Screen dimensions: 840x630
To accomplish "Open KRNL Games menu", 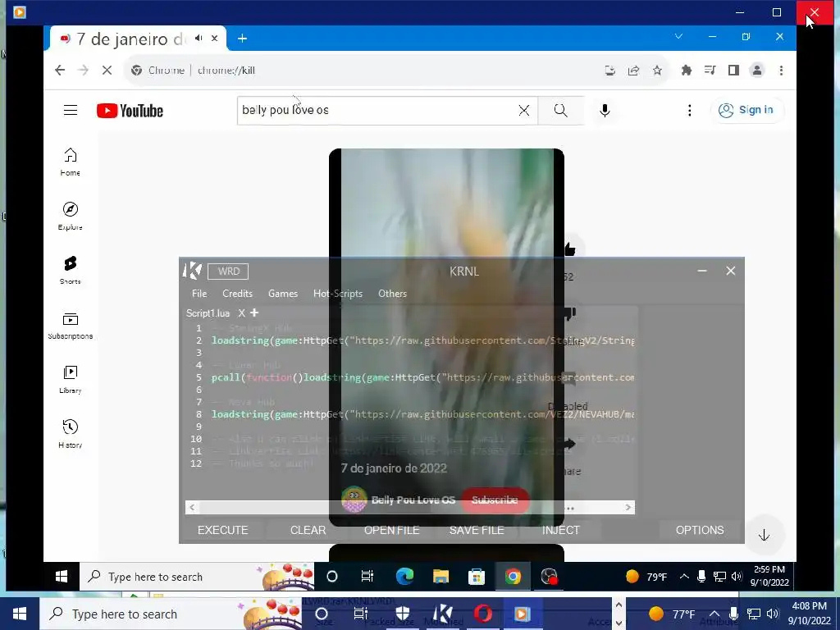I will 283,294.
